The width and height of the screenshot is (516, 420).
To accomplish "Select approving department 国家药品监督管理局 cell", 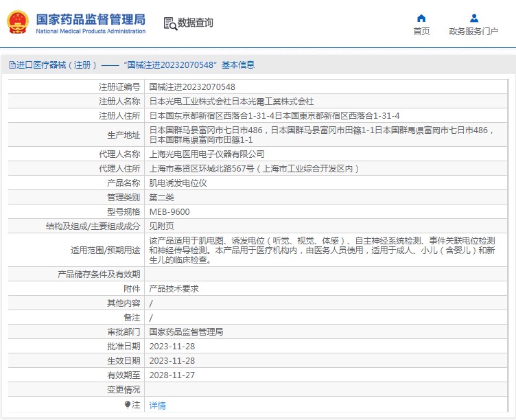I will click(x=186, y=331).
